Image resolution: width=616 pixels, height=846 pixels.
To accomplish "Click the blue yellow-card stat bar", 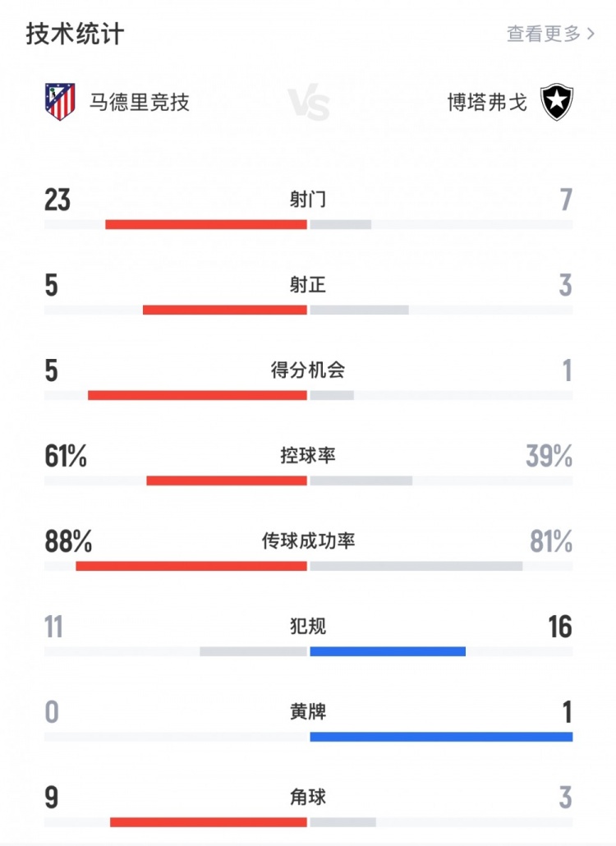I will 441,735.
